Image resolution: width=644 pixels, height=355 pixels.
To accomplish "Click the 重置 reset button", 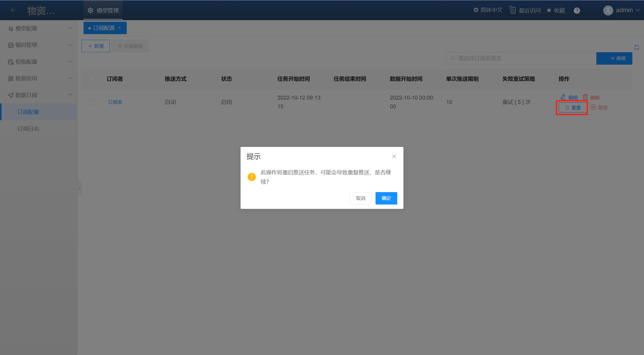I will 573,108.
